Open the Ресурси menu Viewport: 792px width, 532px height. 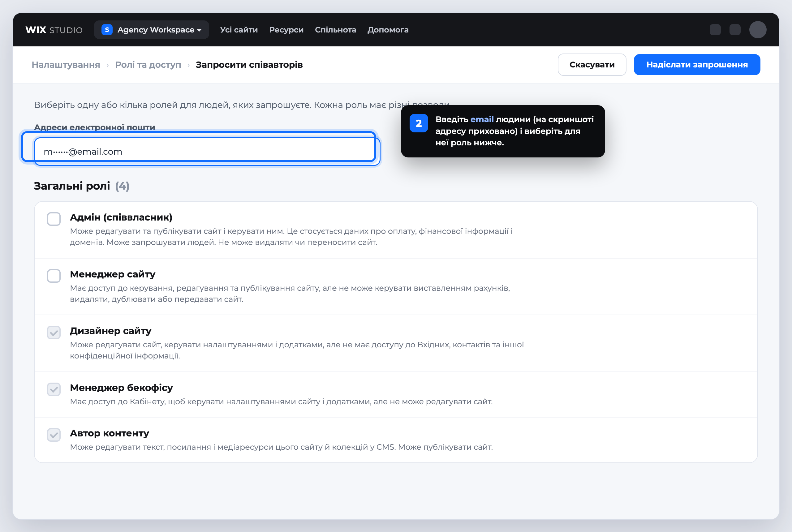point(286,30)
